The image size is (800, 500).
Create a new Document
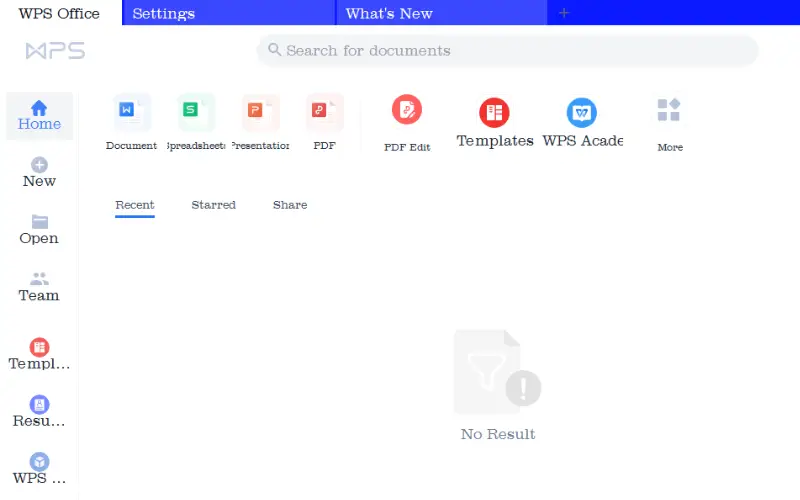131,122
